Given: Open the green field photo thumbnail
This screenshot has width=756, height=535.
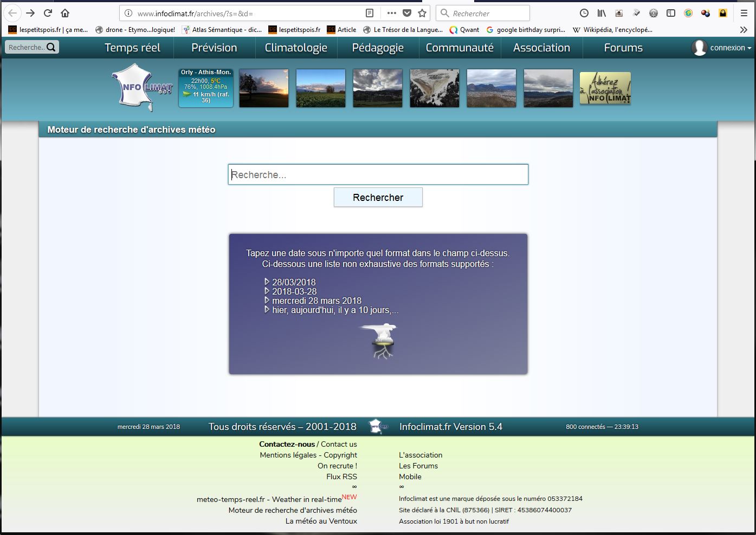Looking at the screenshot, I should coord(321,88).
